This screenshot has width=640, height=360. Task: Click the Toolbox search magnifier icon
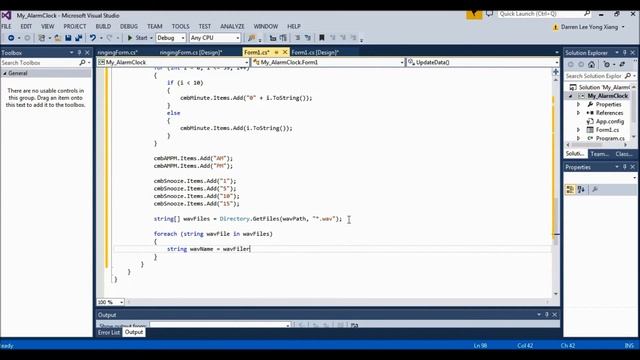point(82,62)
